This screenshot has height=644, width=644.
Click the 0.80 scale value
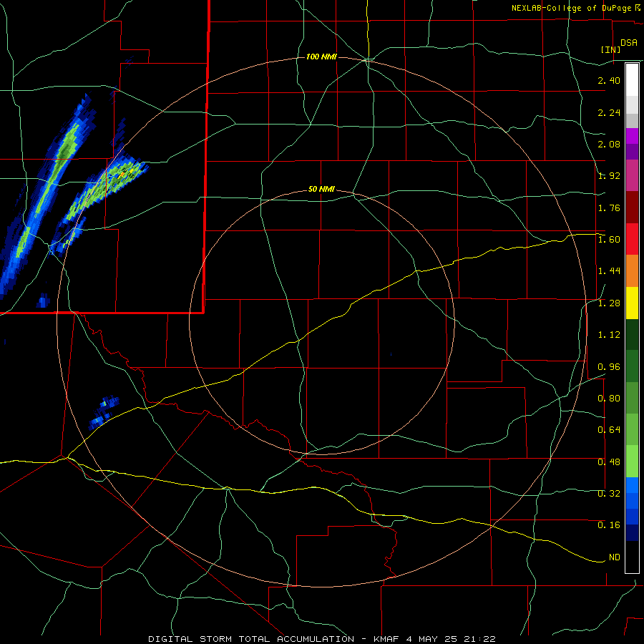pos(609,399)
